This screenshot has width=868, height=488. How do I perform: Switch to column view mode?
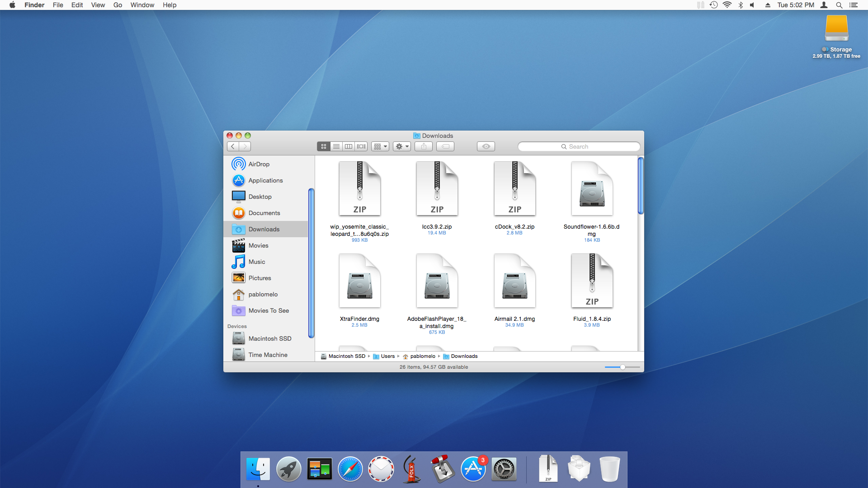coord(349,146)
